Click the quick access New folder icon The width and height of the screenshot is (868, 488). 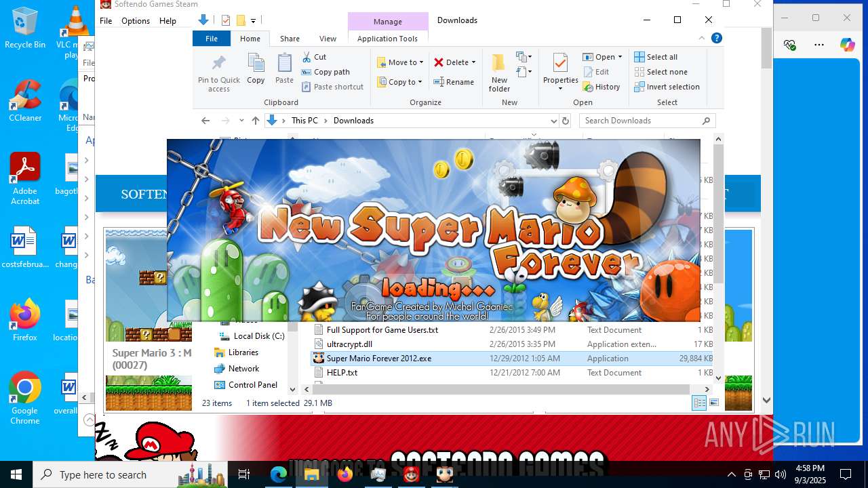pos(240,20)
